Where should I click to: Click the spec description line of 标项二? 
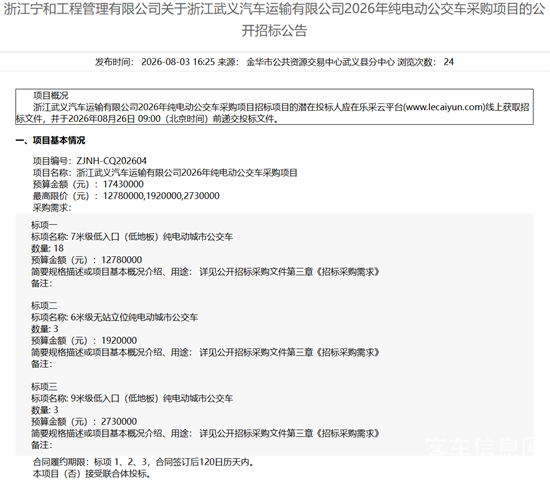(205, 352)
